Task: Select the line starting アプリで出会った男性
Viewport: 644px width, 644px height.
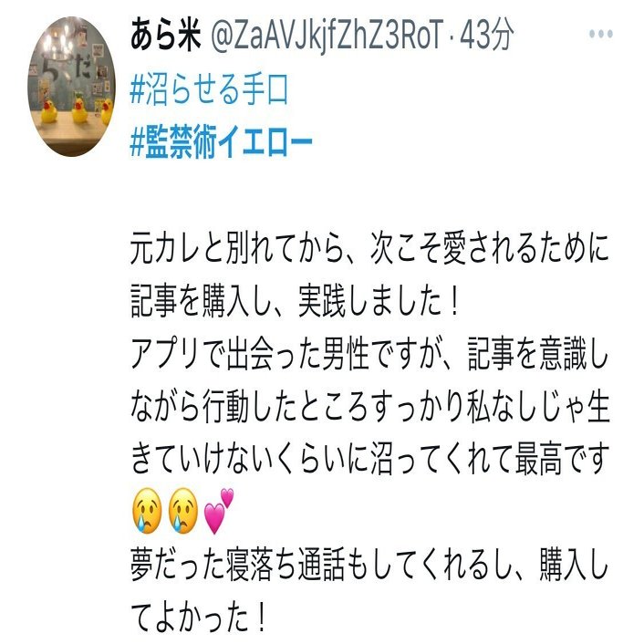Action: tap(369, 354)
